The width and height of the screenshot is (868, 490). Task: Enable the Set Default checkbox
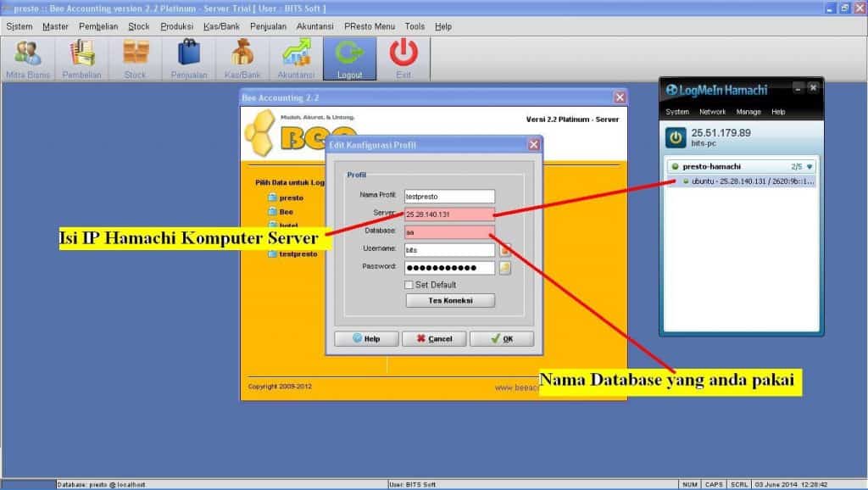tap(409, 285)
